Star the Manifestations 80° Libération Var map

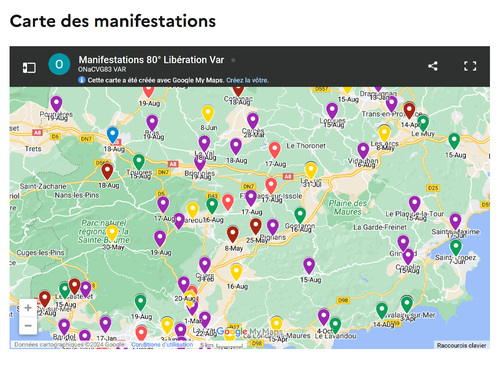pos(234,60)
